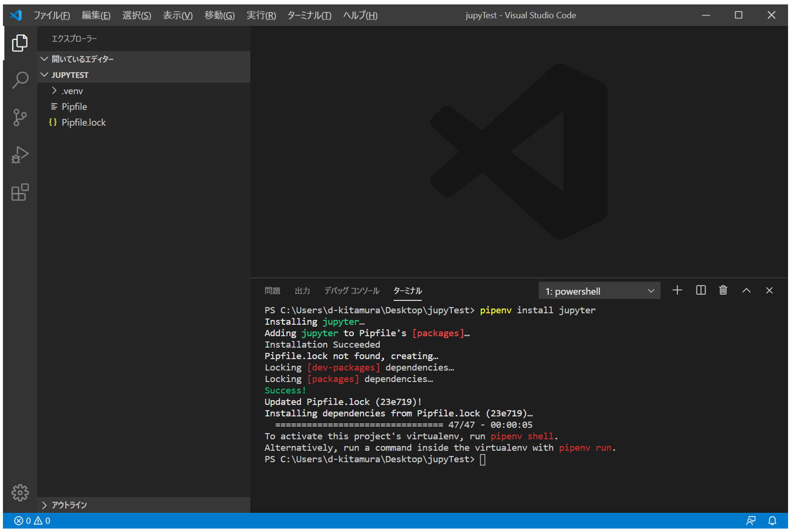
Task: Click the 'Success!' line in terminal
Action: [x=285, y=390]
